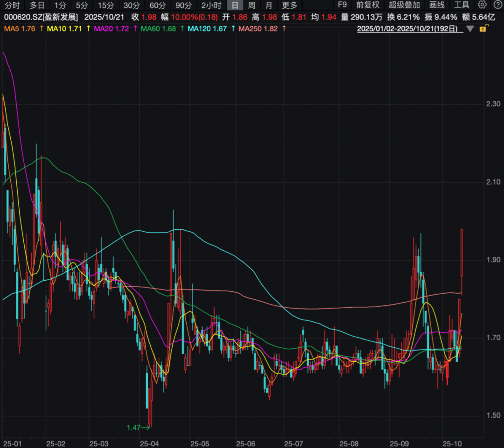Viewport: 504px width, 448px height.
Task: Click the help question mark icon
Action: pos(496,5)
